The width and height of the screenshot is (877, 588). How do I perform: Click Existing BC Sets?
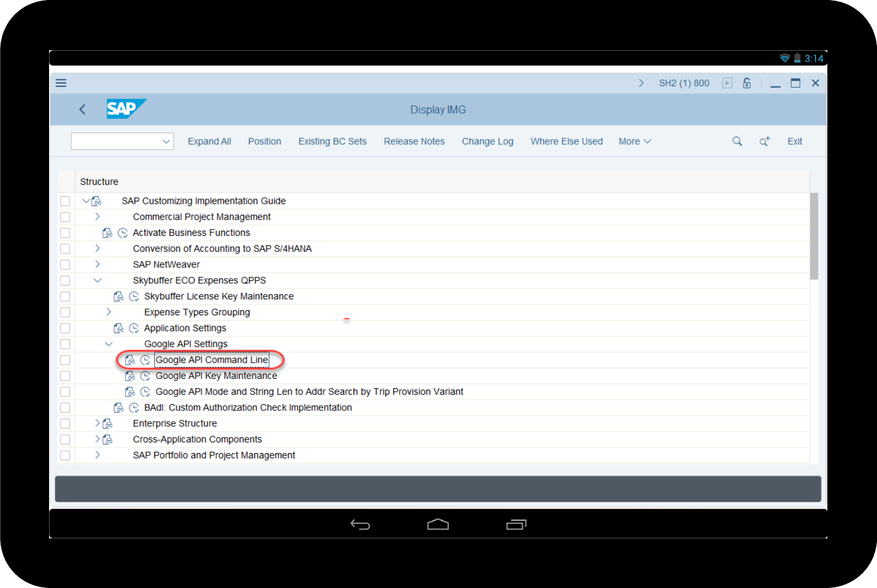(332, 141)
